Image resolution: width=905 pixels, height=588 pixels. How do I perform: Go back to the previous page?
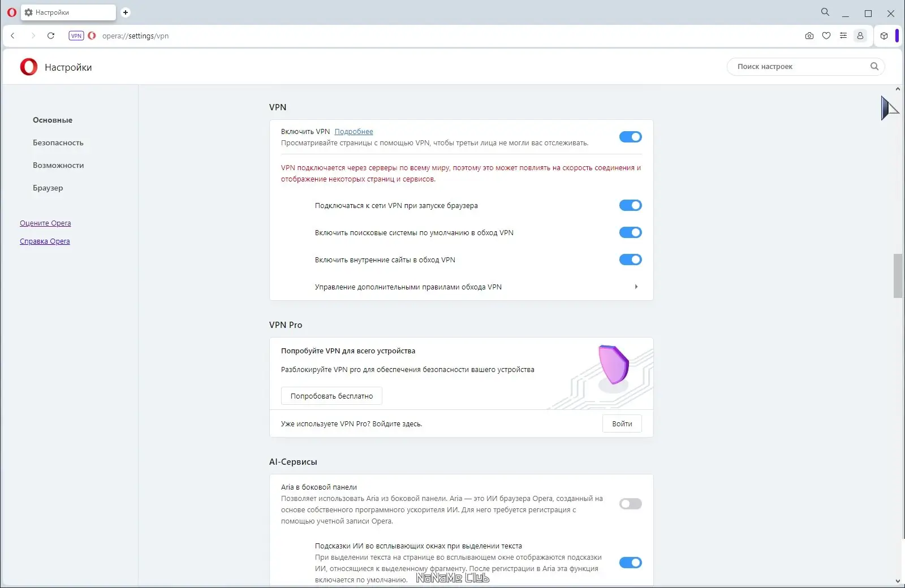pos(12,36)
